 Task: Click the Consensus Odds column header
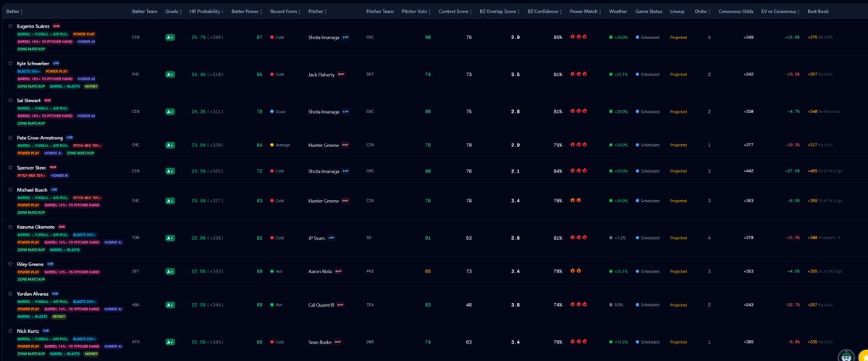736,11
